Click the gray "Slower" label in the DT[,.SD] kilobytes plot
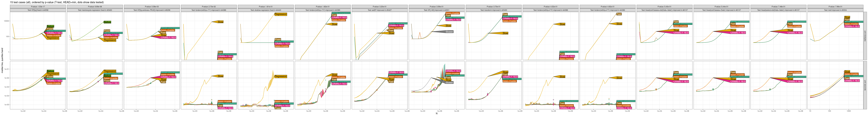The height and width of the screenshot is (116, 868). coord(449,32)
